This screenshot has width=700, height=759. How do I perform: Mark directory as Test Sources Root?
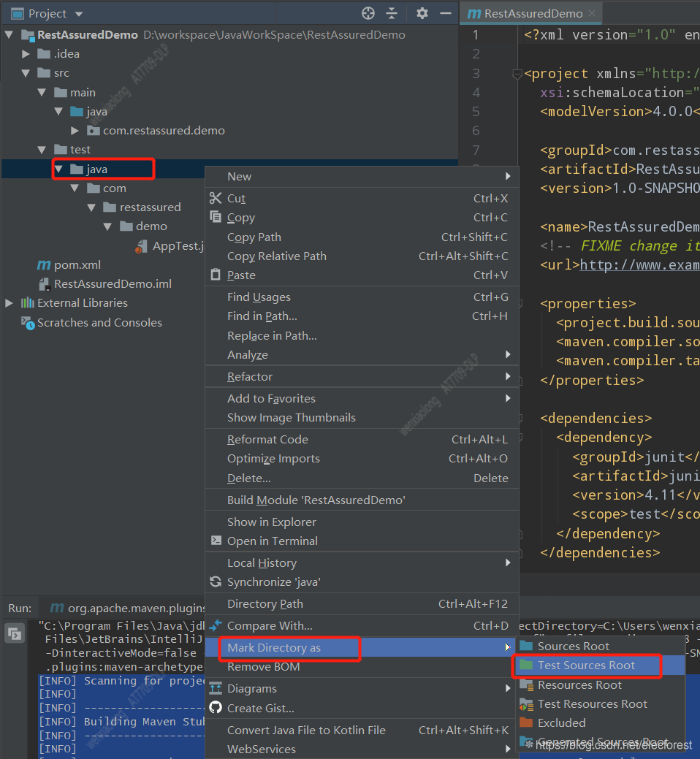[602, 665]
